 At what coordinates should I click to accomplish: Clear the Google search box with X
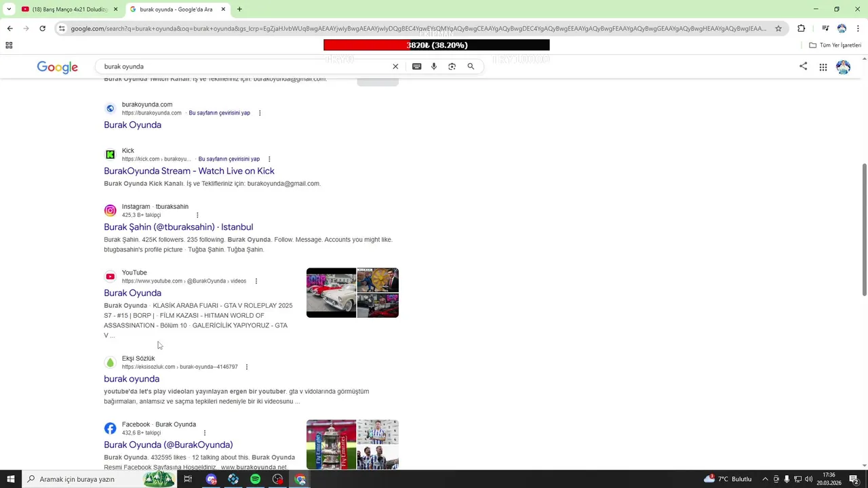click(395, 66)
